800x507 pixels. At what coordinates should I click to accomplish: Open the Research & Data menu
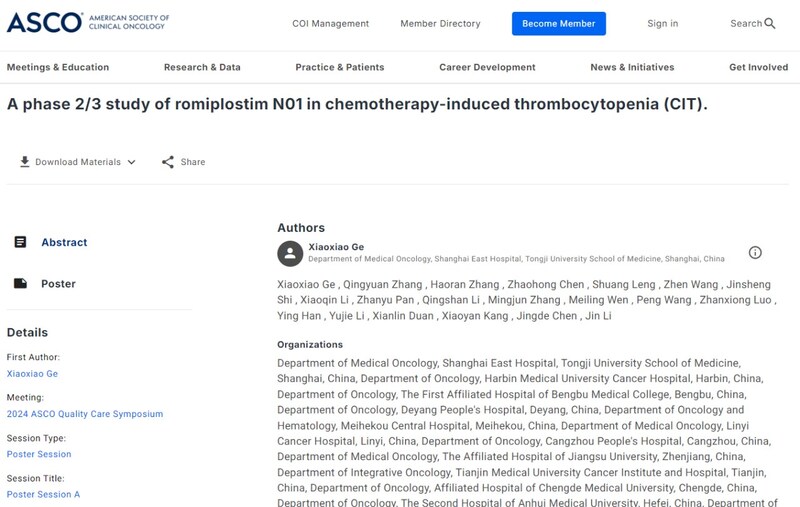[202, 67]
